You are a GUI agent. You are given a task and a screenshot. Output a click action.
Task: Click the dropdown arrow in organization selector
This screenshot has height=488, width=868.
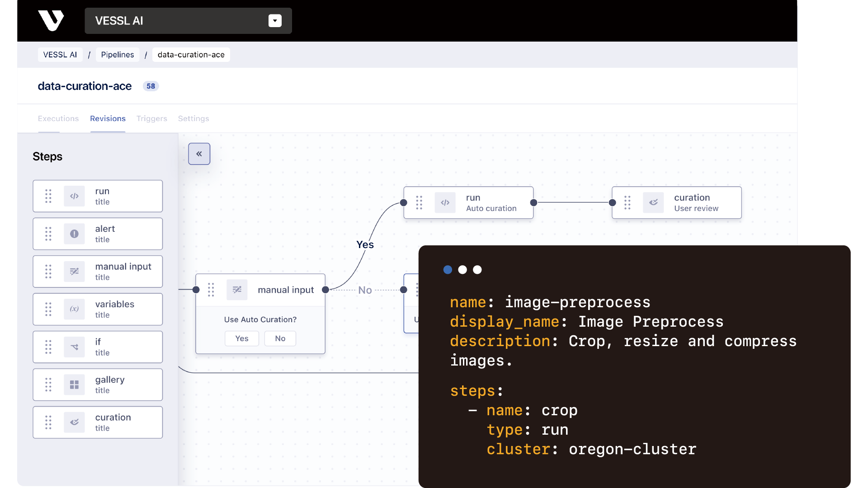[275, 21]
